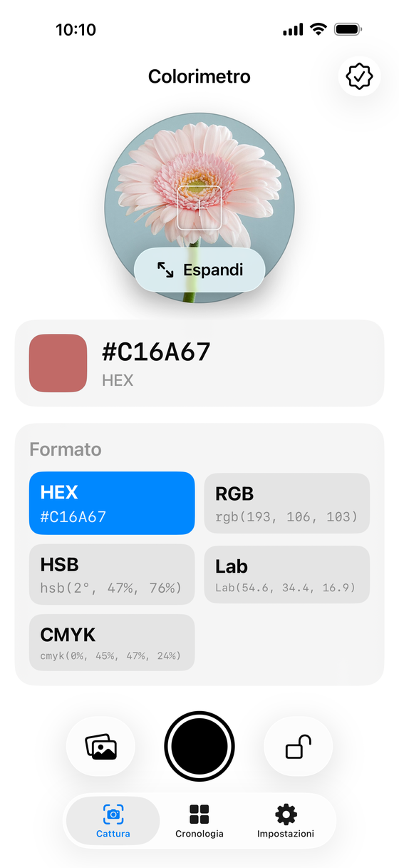Select the crosshair target on flower
Viewport: 399px width, 868px height.
click(199, 208)
